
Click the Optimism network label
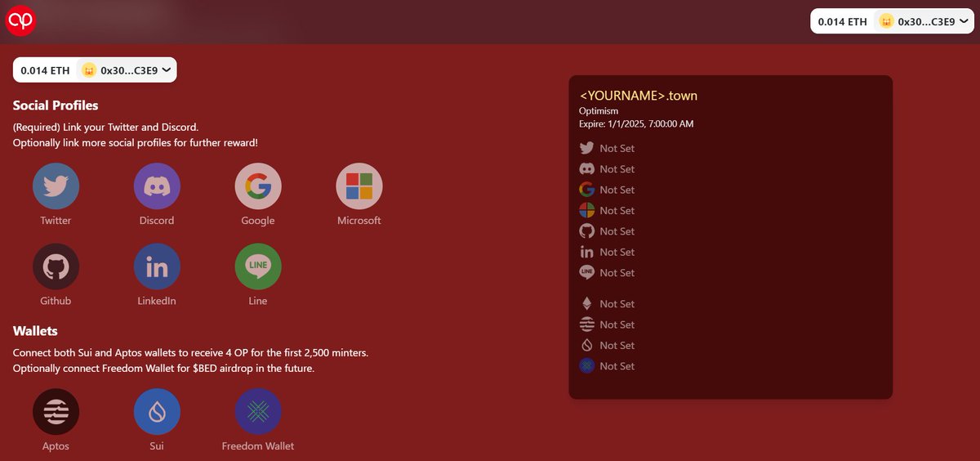point(599,110)
